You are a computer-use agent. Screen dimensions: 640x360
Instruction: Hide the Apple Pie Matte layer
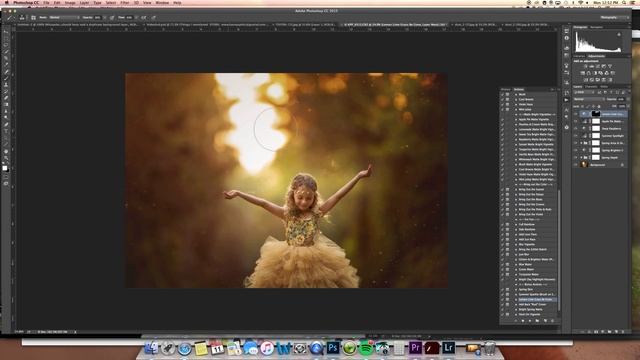click(x=576, y=121)
